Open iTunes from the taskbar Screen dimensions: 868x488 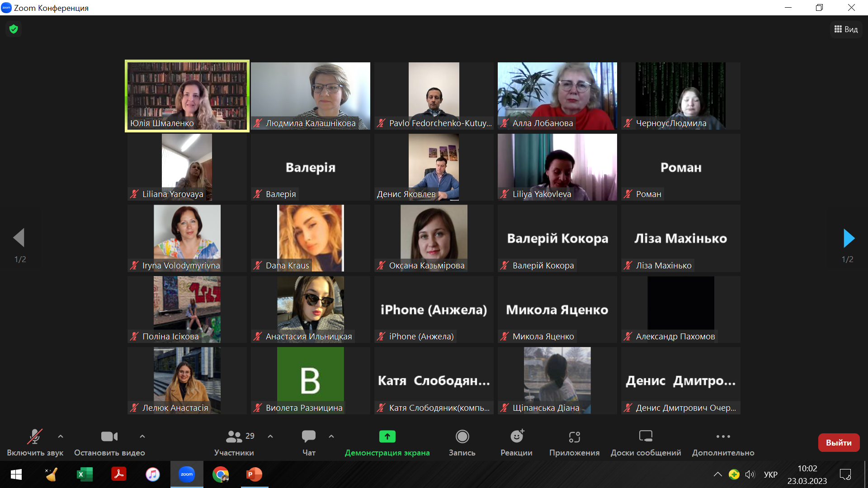tap(152, 474)
